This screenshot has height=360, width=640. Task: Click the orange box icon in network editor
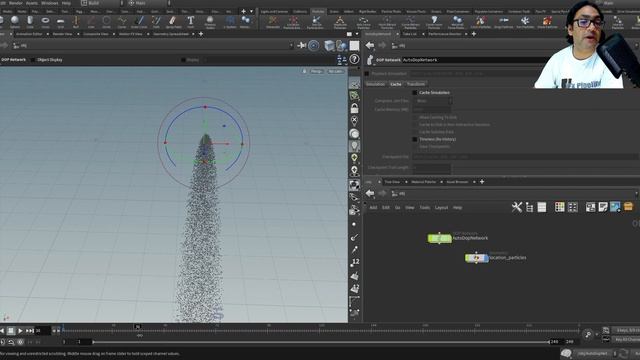pyautogui.click(x=628, y=207)
